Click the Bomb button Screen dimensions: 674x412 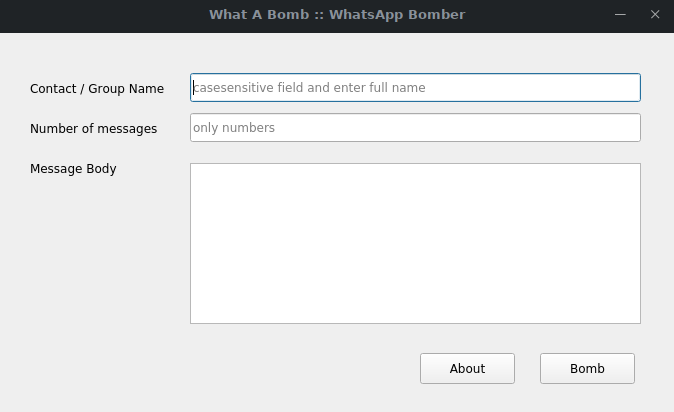(x=587, y=369)
